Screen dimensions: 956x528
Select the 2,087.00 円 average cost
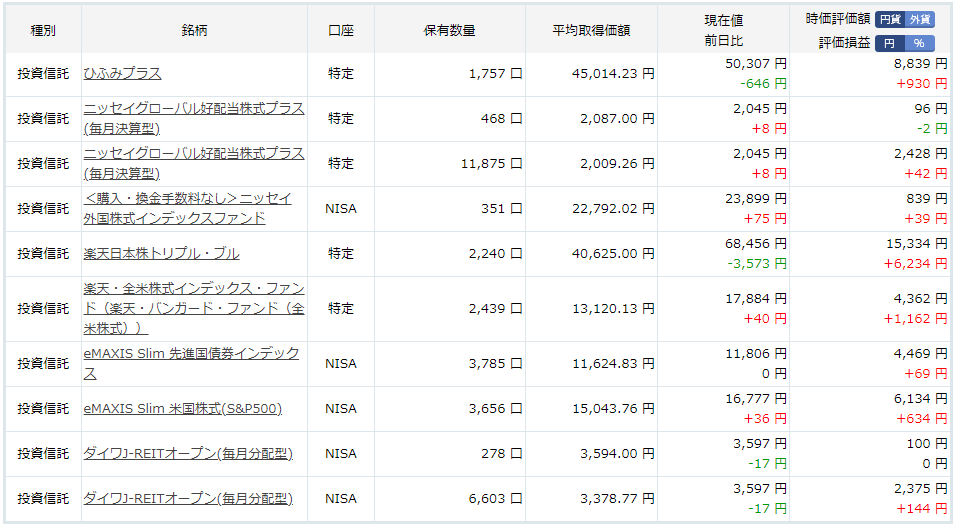618,118
